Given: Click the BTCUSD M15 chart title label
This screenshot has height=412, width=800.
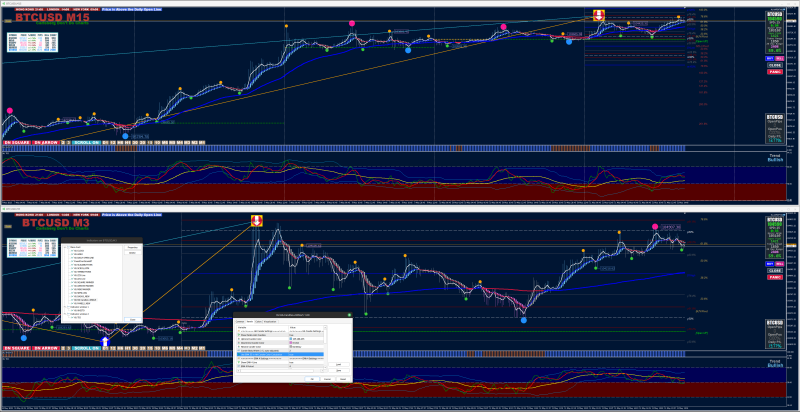Looking at the screenshot, I should coord(52,17).
